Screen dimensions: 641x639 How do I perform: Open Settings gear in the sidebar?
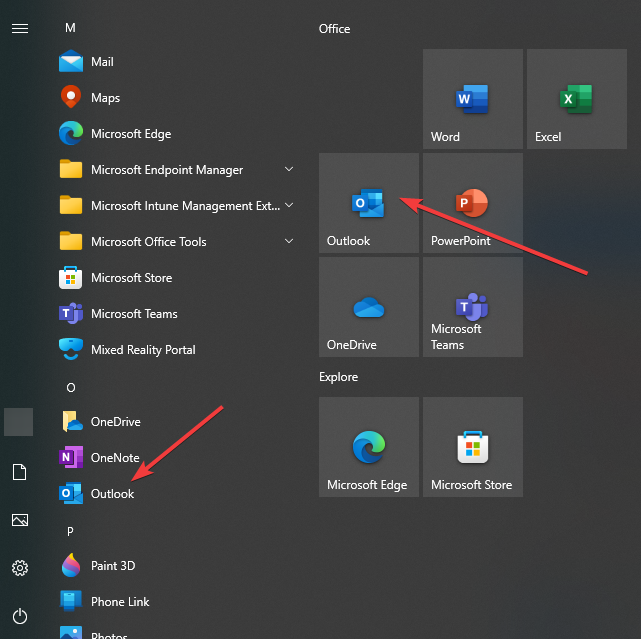(19, 568)
